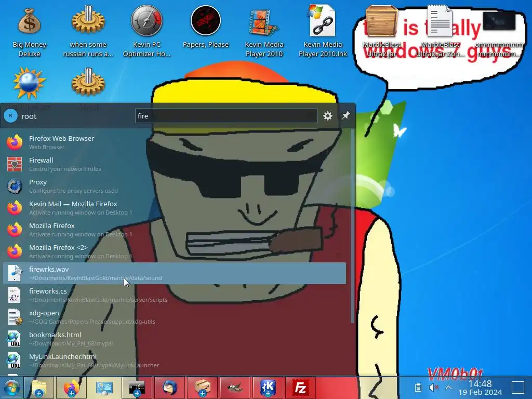Open launcher settings gear button
The image size is (532, 399).
point(327,116)
